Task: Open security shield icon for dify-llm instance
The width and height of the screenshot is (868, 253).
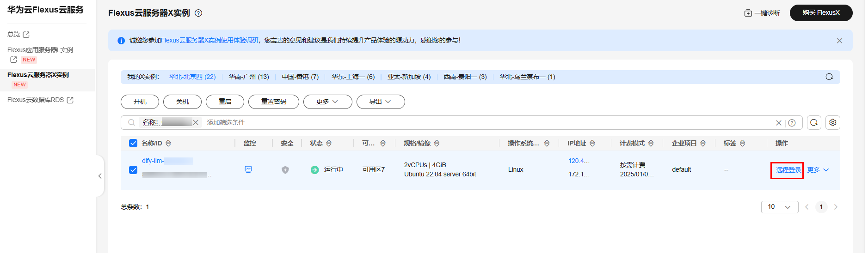Action: click(285, 170)
